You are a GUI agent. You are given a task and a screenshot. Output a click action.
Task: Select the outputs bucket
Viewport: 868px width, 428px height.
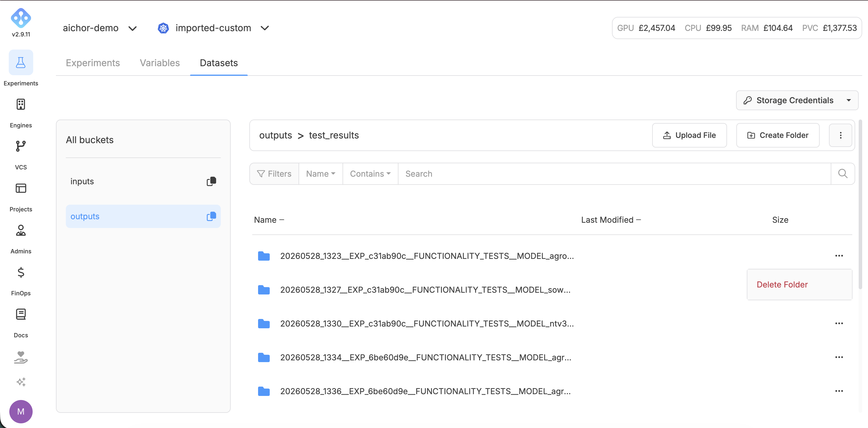point(143,216)
